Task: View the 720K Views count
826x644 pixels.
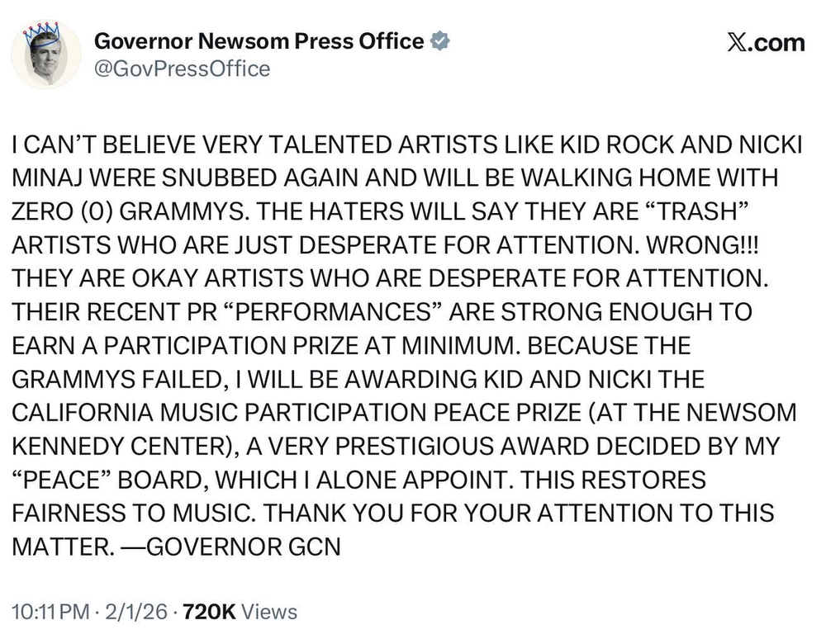Action: coord(240,612)
